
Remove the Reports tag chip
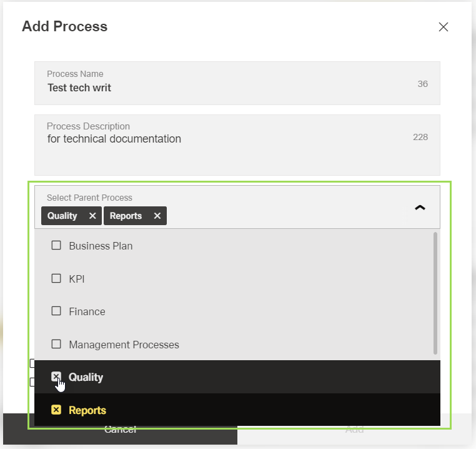tap(157, 216)
